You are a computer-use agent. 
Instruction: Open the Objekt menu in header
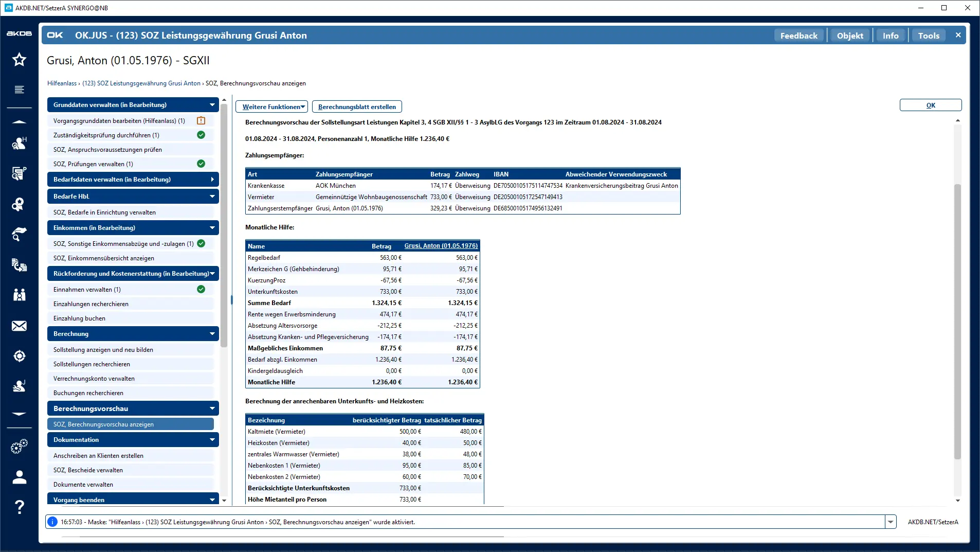[x=849, y=35]
